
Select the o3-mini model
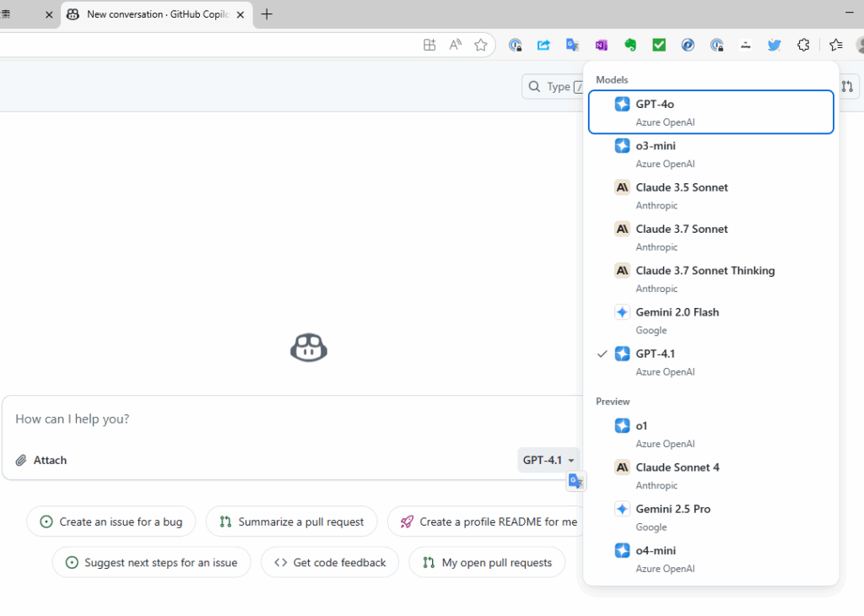(x=710, y=154)
